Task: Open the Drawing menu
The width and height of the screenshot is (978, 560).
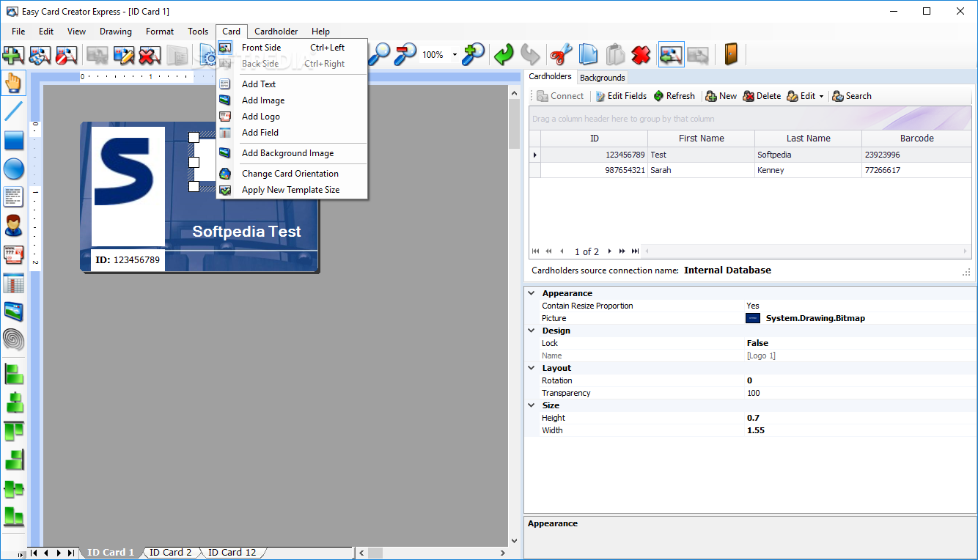Action: click(116, 32)
